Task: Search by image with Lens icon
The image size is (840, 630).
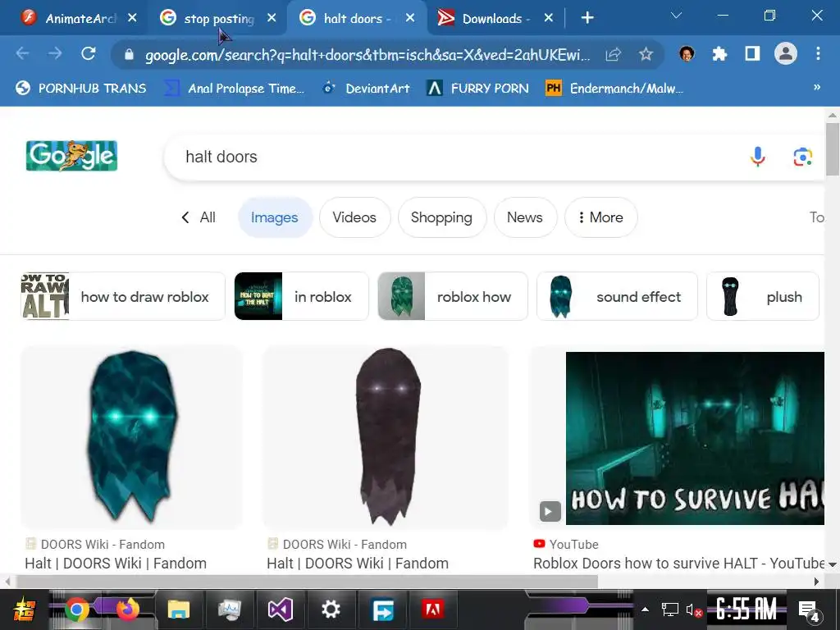Action: pos(802,157)
